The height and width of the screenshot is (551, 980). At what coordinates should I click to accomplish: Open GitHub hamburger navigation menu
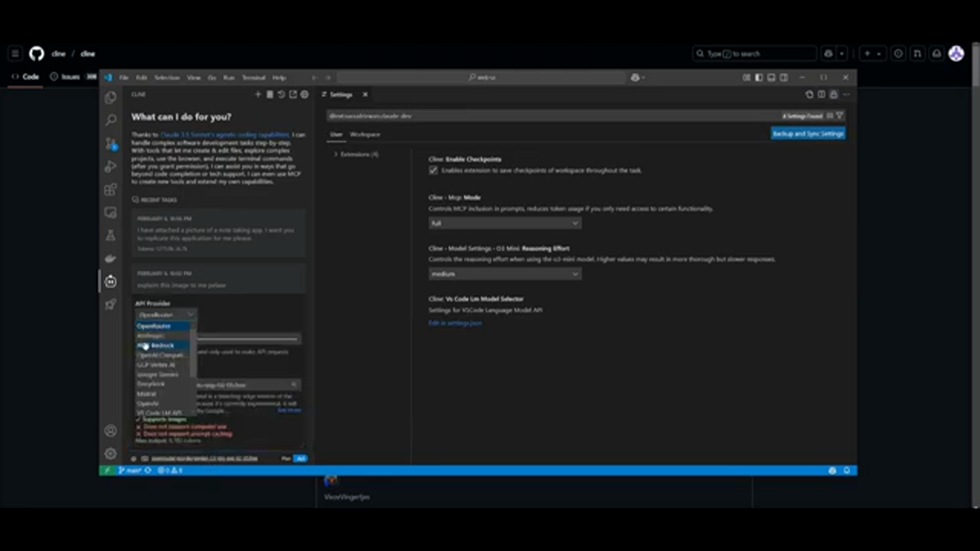coord(15,54)
